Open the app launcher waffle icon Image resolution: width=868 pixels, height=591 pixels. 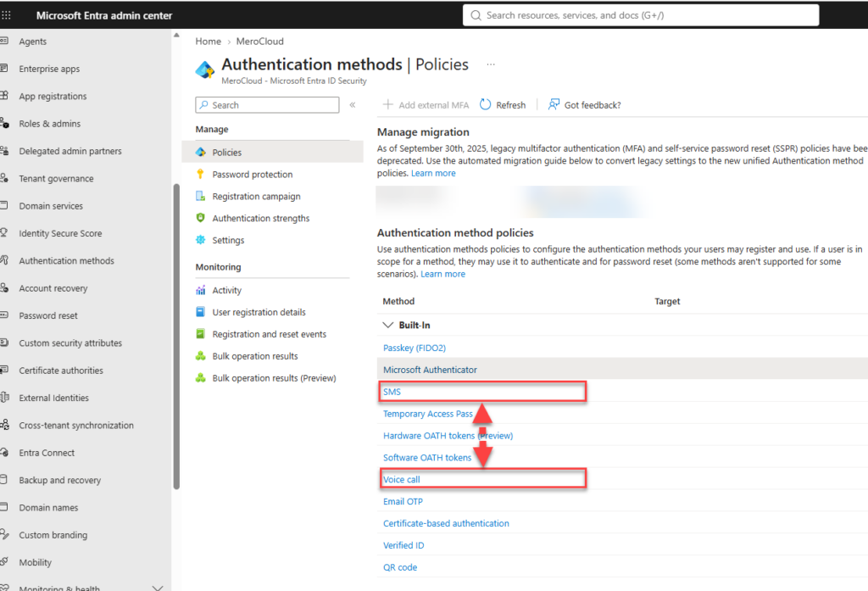point(6,15)
